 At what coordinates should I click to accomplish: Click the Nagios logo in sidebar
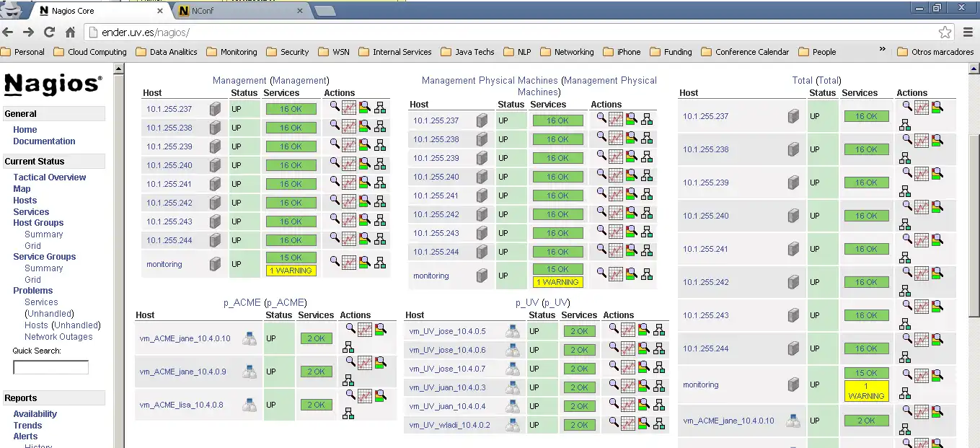point(52,84)
